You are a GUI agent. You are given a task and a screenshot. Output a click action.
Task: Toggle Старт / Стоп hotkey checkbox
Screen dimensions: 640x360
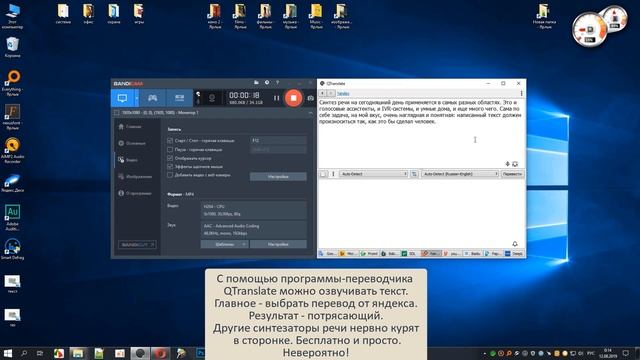[170, 140]
